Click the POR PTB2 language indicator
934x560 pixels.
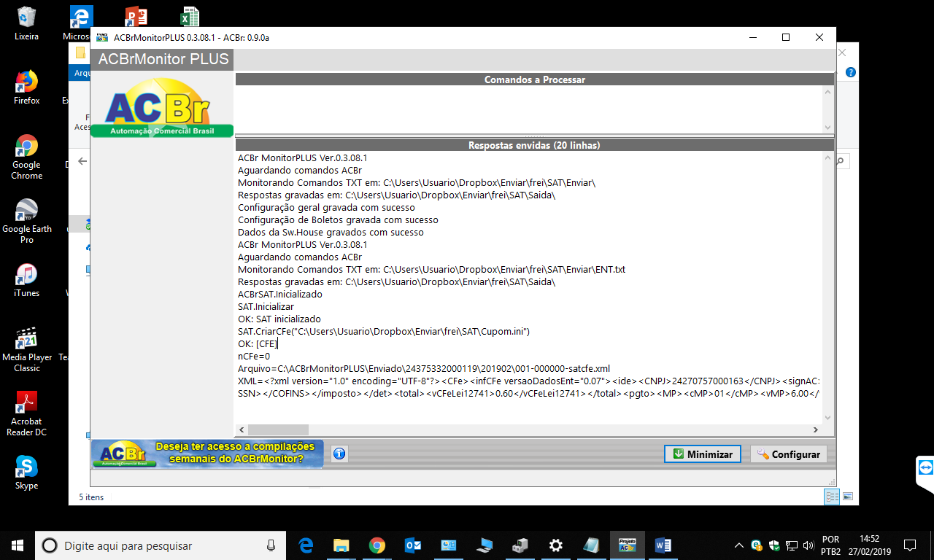click(x=830, y=545)
